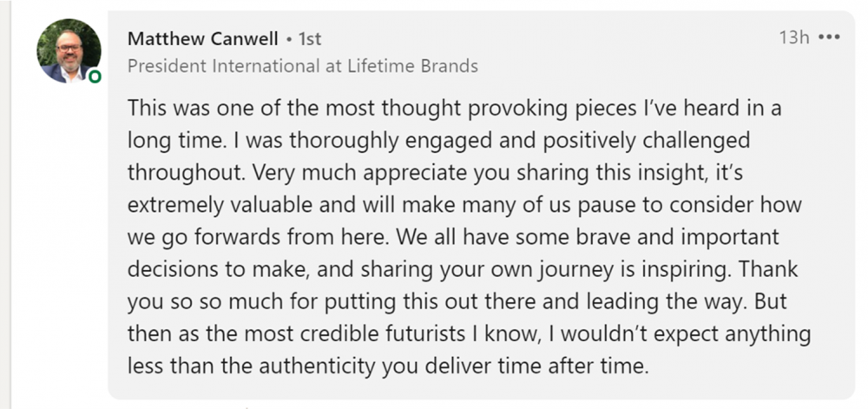This screenshot has width=868, height=409.
Task: Click the headline President International at Lifetime Brands
Action: pos(303,66)
